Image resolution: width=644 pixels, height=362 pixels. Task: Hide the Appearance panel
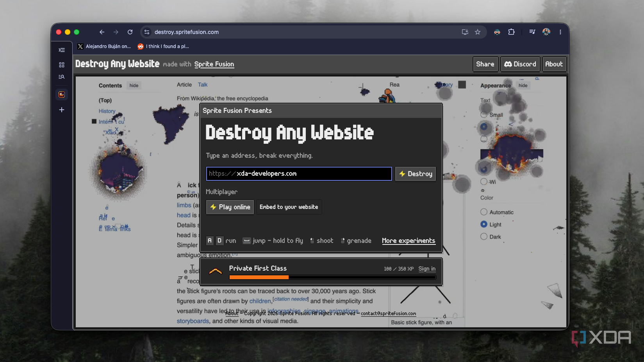523,86
